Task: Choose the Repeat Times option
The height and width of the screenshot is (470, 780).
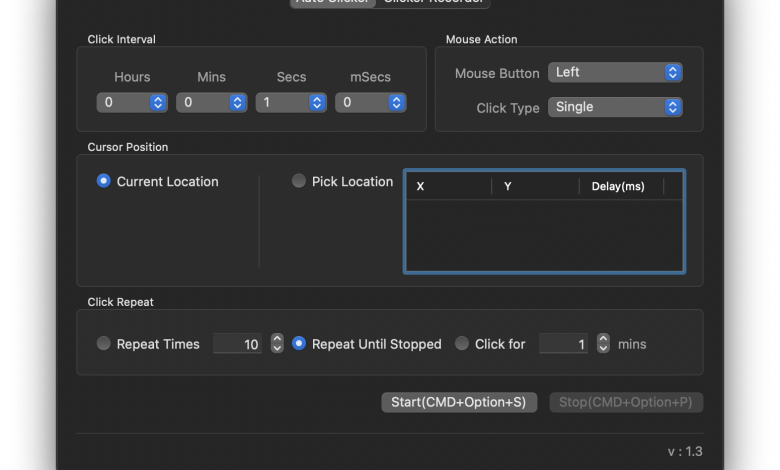Action: pyautogui.click(x=104, y=343)
